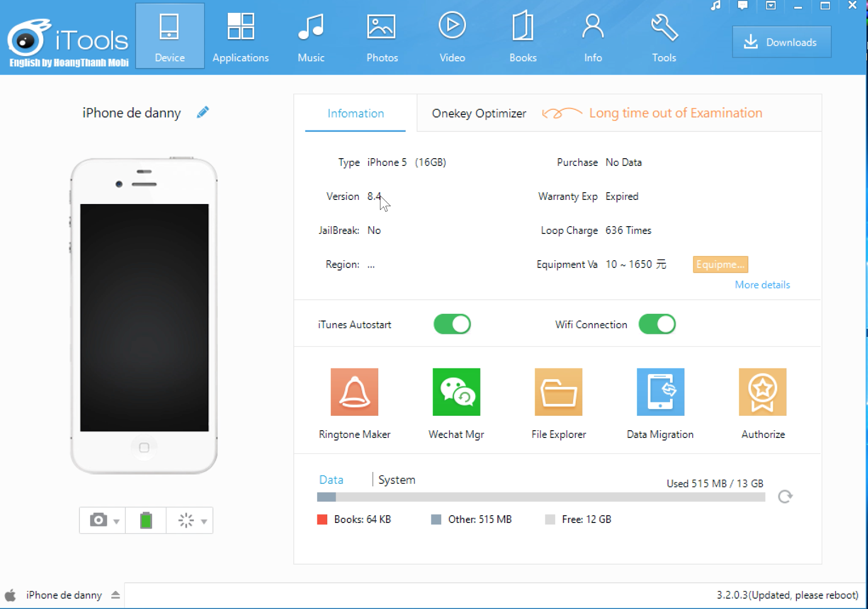Open the Tools section

pos(664,37)
